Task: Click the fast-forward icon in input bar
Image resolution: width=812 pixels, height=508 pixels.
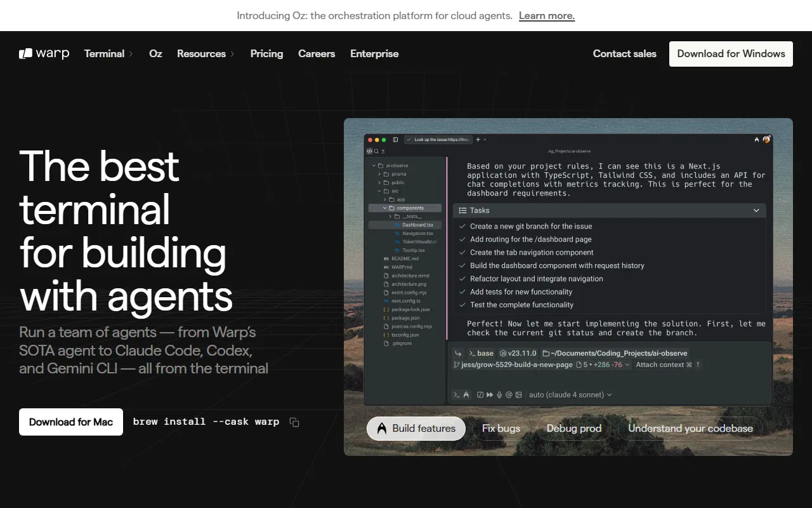Action: [x=489, y=395]
